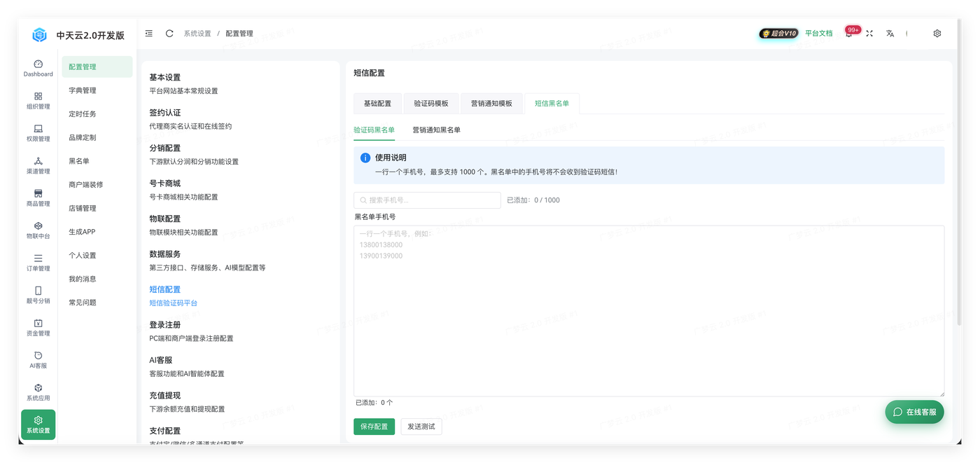980x463 pixels.
Task: Open the top-right settings gear
Action: 937,34
